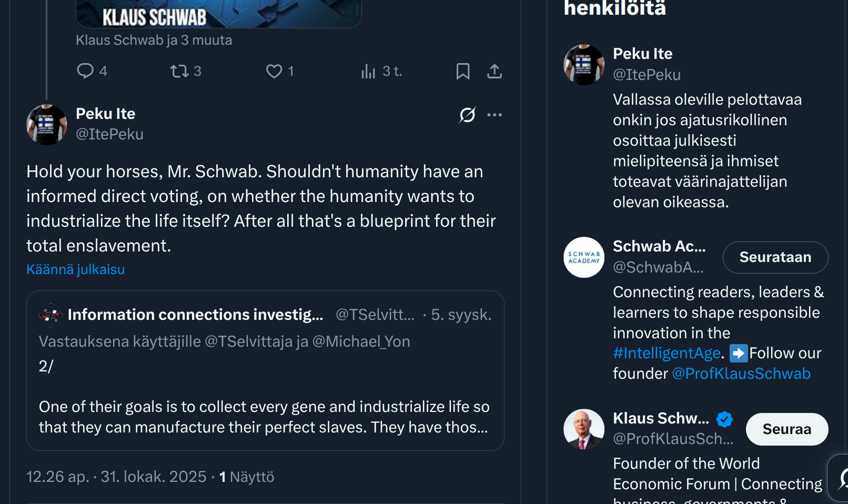Click the blue verified badge icon
Viewport: 848px width, 504px height.
click(724, 419)
